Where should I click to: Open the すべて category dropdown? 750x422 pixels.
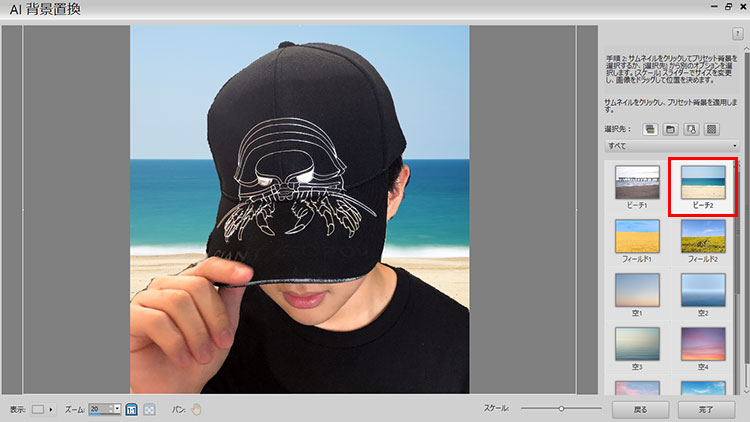(x=666, y=146)
